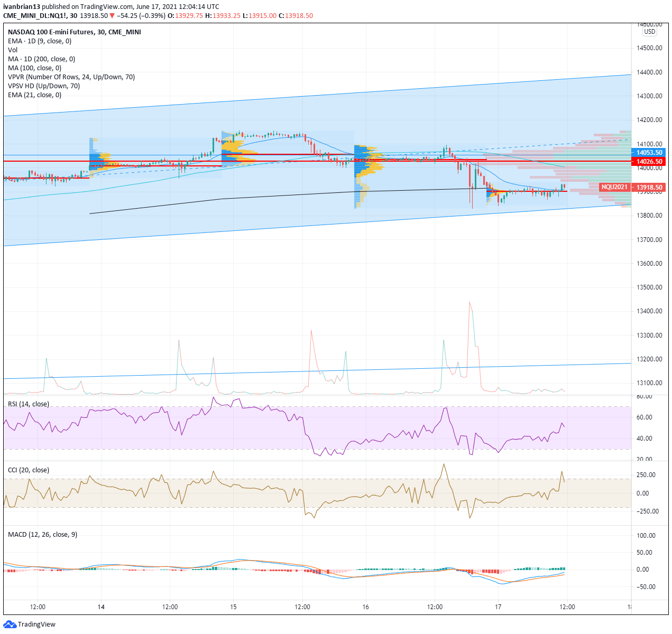Click the red 13918.50 last price label
This screenshot has width=672, height=634.
[x=649, y=188]
